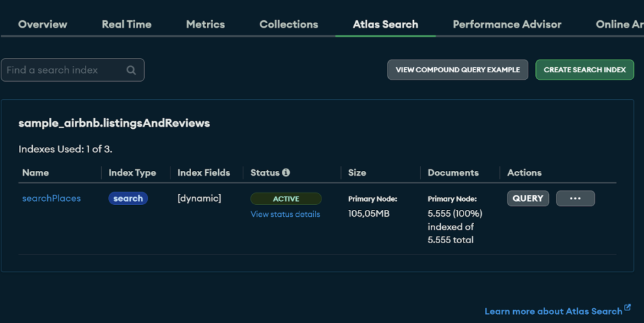Open the three-dot actions menu for searchPlaces
This screenshot has width=644, height=323.
point(575,198)
